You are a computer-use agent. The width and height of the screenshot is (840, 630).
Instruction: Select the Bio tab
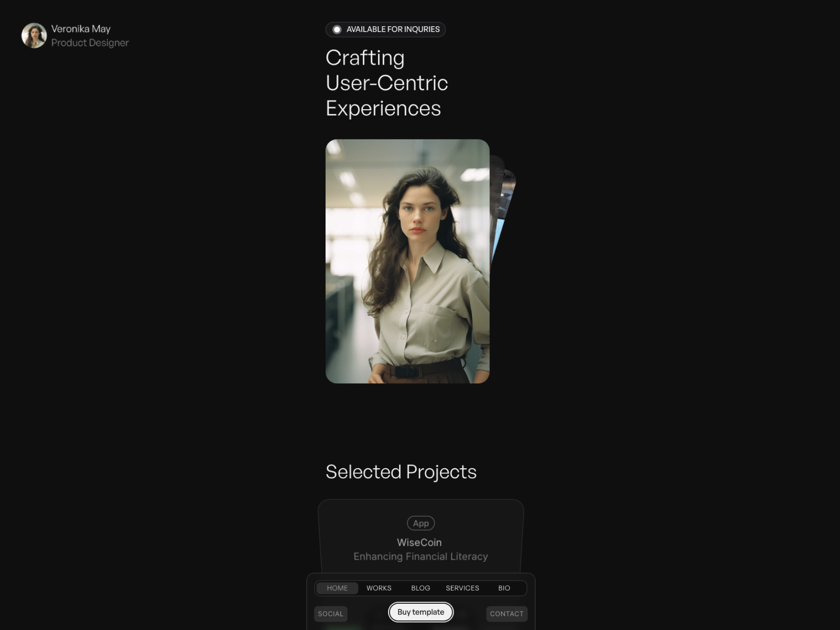[504, 588]
